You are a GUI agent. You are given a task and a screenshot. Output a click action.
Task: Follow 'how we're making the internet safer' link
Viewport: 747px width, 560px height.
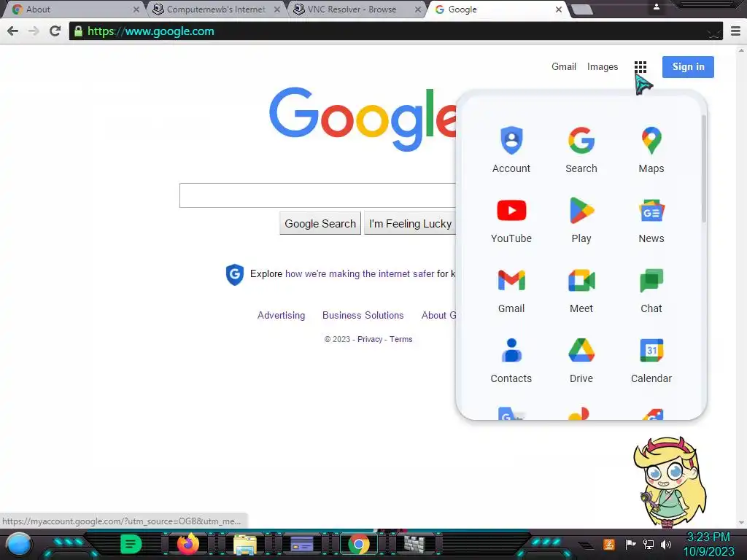(x=360, y=274)
